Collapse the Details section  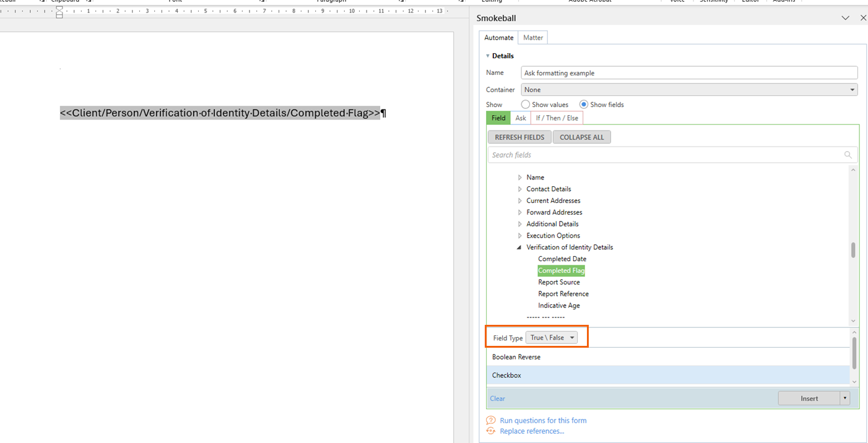(x=488, y=56)
